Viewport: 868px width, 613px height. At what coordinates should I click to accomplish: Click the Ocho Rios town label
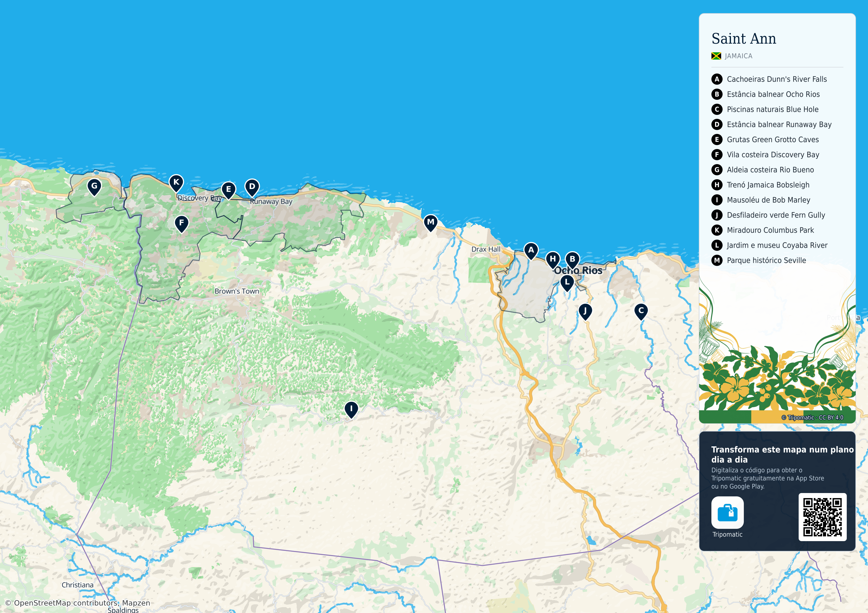578,270
